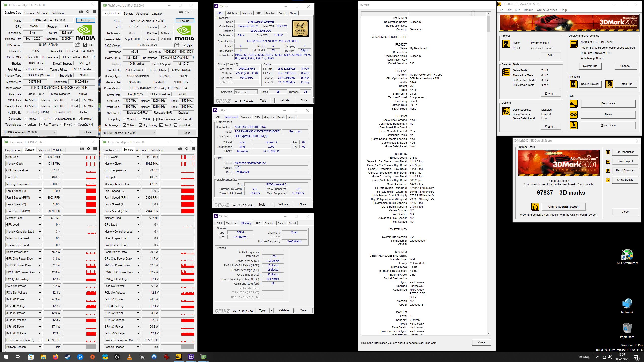The height and width of the screenshot is (362, 644).
Task: Click the Options icon in 3DMark2001 SE Pro
Action: (x=506, y=111)
